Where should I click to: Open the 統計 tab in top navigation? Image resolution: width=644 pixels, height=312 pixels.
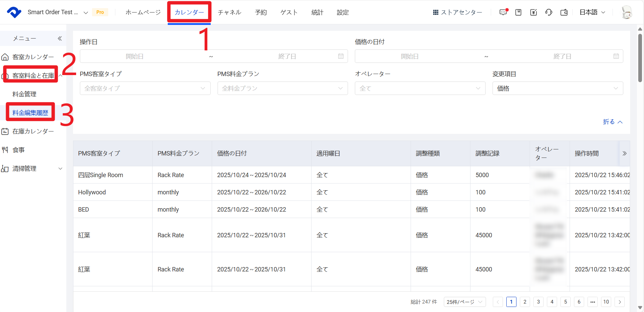pyautogui.click(x=317, y=12)
